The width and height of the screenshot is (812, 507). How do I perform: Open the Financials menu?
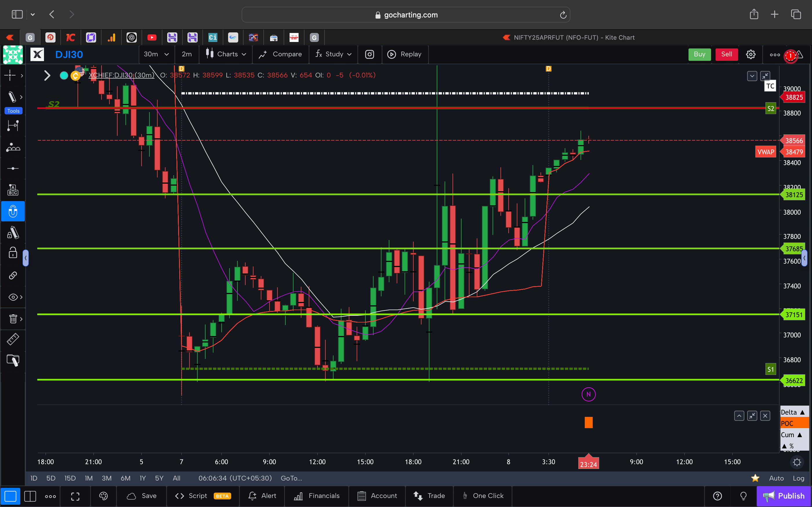(317, 496)
